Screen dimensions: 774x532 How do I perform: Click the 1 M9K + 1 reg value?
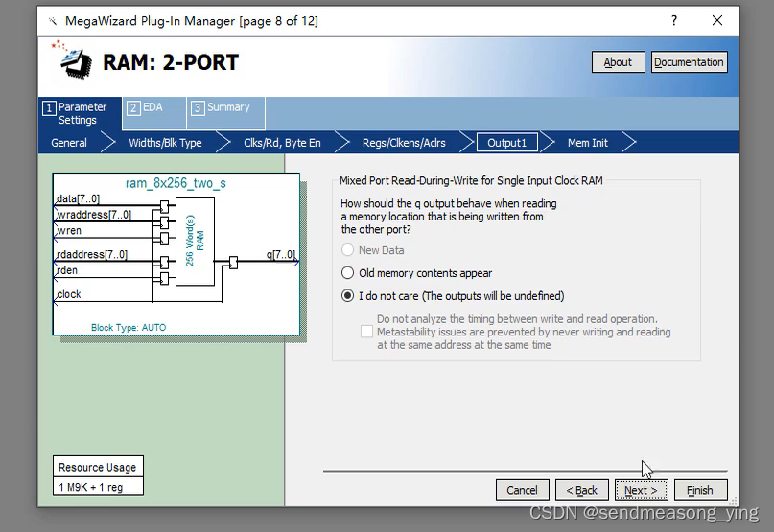[x=98, y=487]
